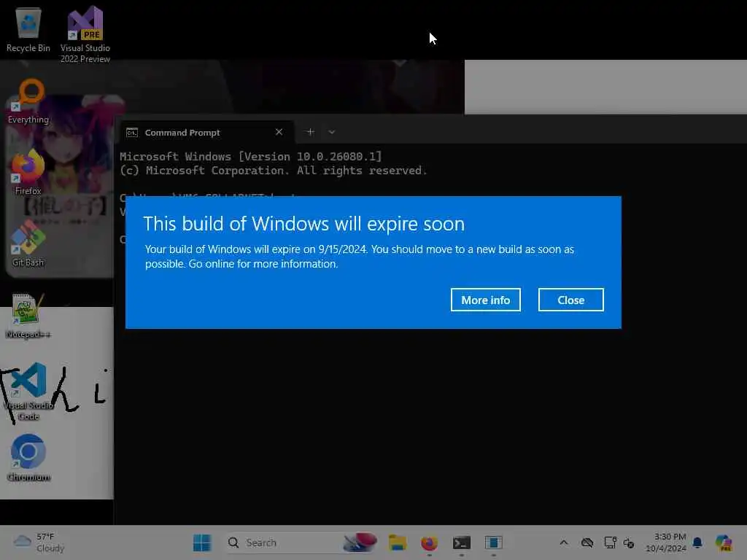The width and height of the screenshot is (747, 560).
Task: Click the blue window app taskbar icon
Action: tap(494, 542)
